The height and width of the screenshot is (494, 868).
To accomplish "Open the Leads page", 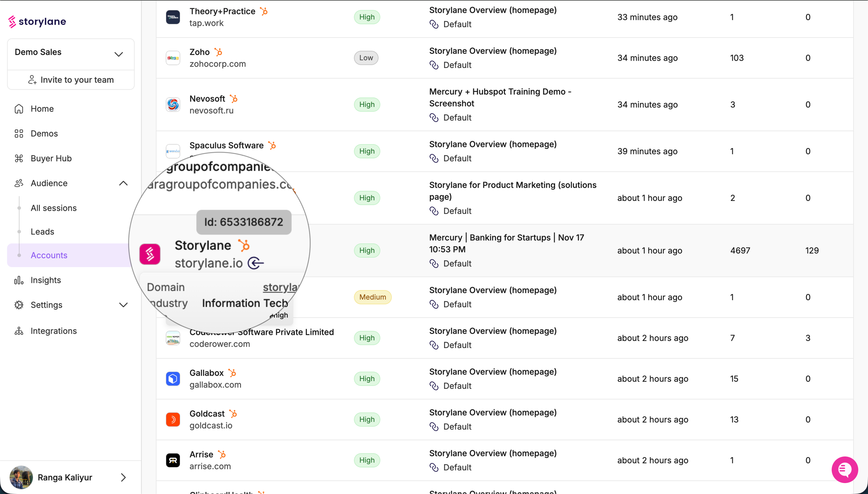I will 42,232.
